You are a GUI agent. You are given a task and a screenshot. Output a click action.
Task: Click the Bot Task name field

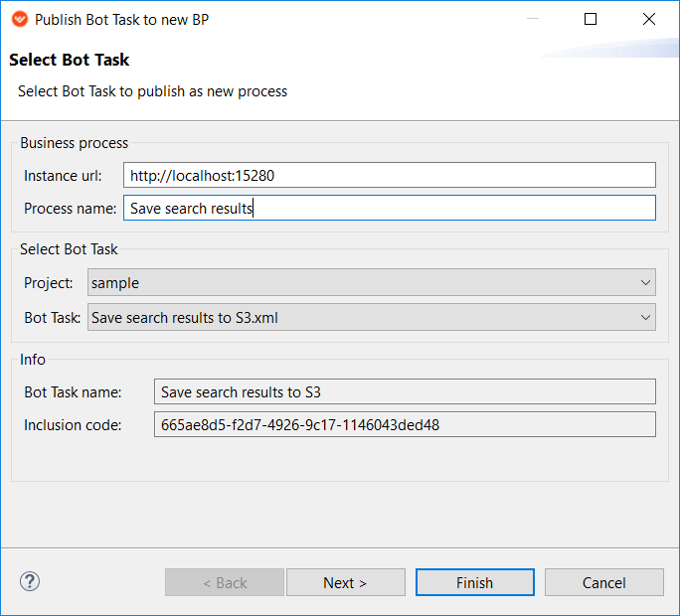pyautogui.click(x=405, y=391)
